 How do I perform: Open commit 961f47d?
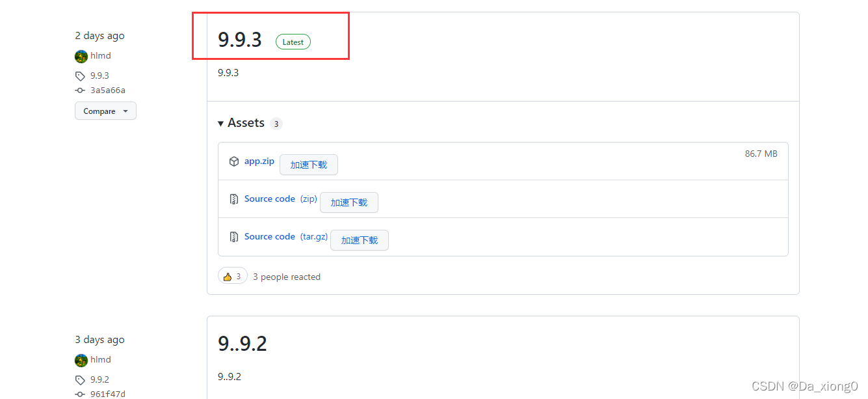[x=108, y=394]
